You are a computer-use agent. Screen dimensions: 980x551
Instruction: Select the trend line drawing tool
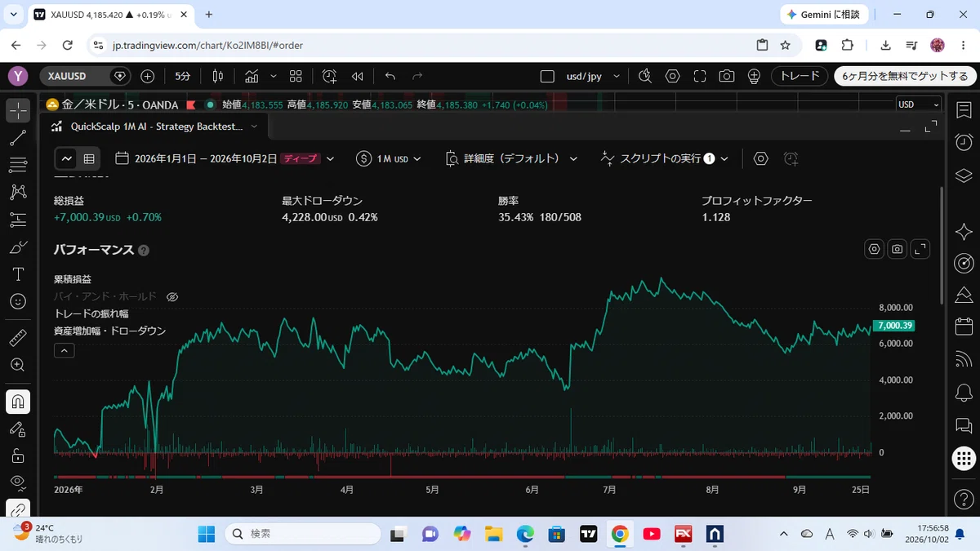(x=18, y=137)
